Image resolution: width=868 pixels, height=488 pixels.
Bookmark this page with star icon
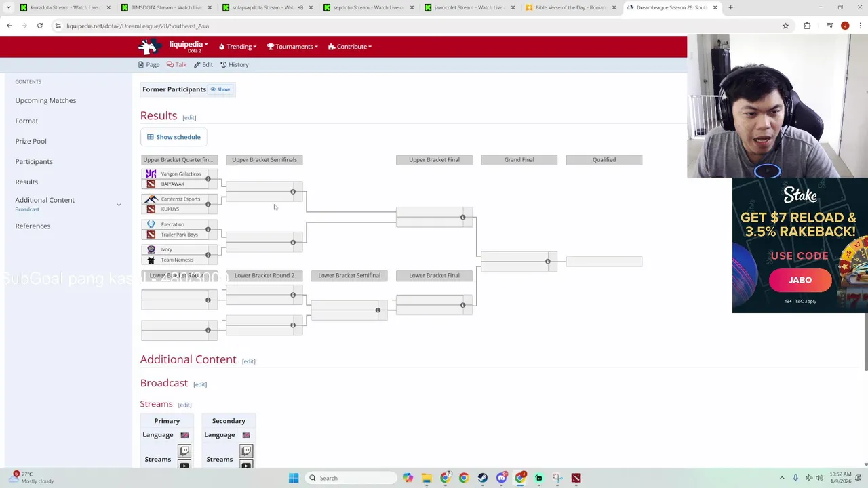[785, 26]
